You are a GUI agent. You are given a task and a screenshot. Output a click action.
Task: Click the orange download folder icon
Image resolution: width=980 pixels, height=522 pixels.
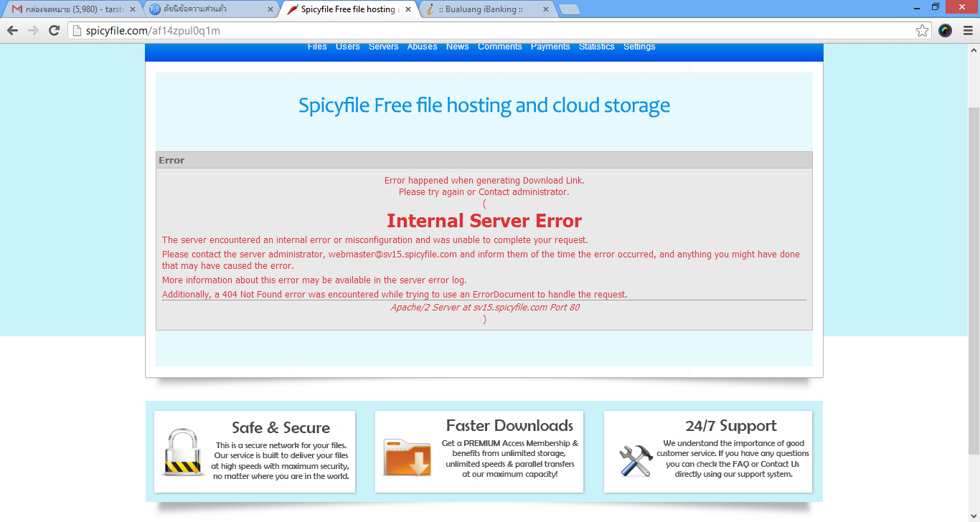[x=407, y=457]
